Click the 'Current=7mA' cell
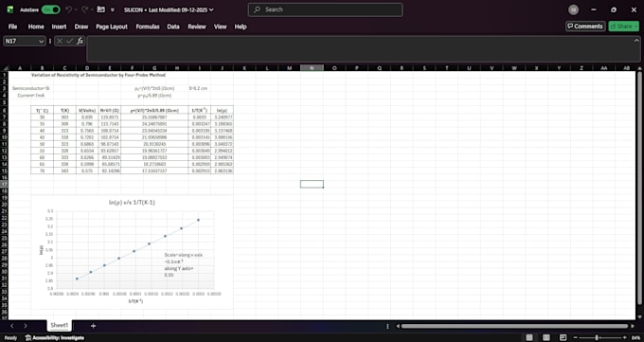The image size is (644, 342). (31, 96)
